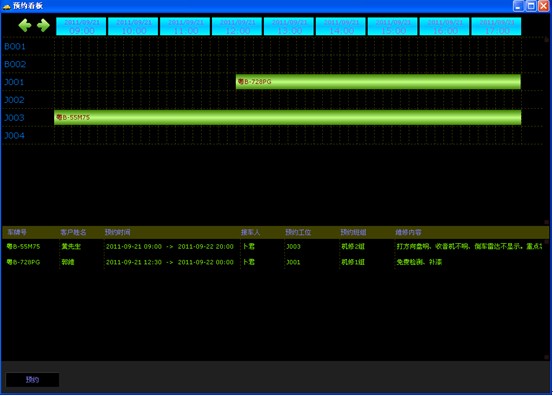Select the 12:00 time header

point(237,26)
